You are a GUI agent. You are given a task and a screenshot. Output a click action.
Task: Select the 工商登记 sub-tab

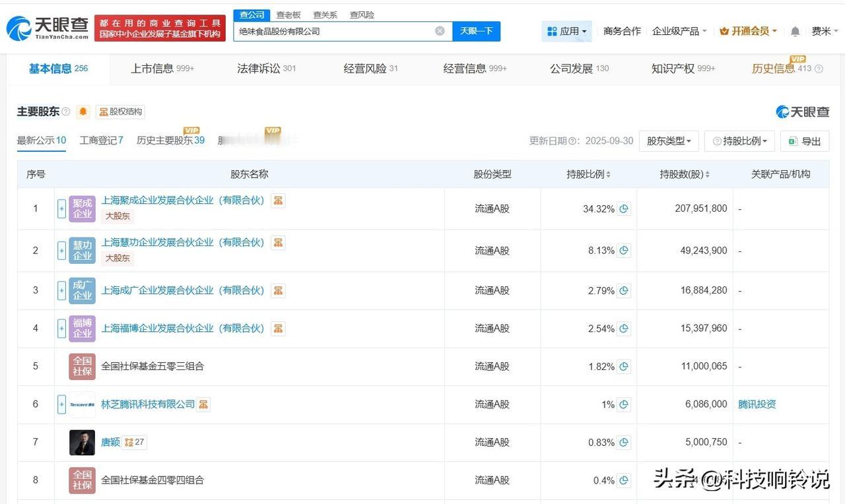(x=102, y=141)
